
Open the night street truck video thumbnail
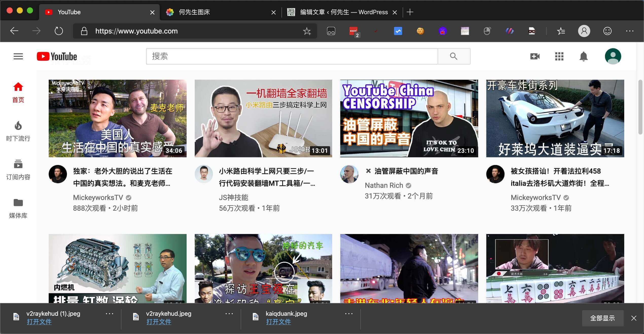click(x=409, y=268)
